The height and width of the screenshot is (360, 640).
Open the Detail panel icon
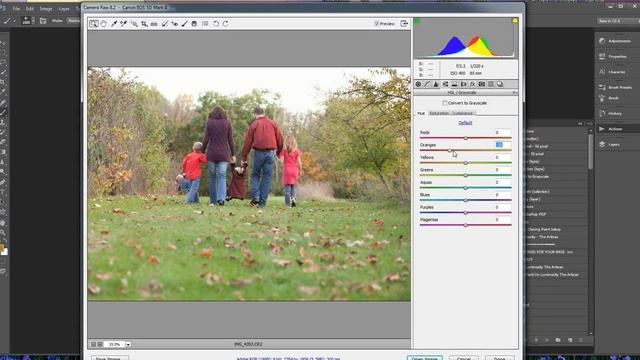(x=436, y=84)
